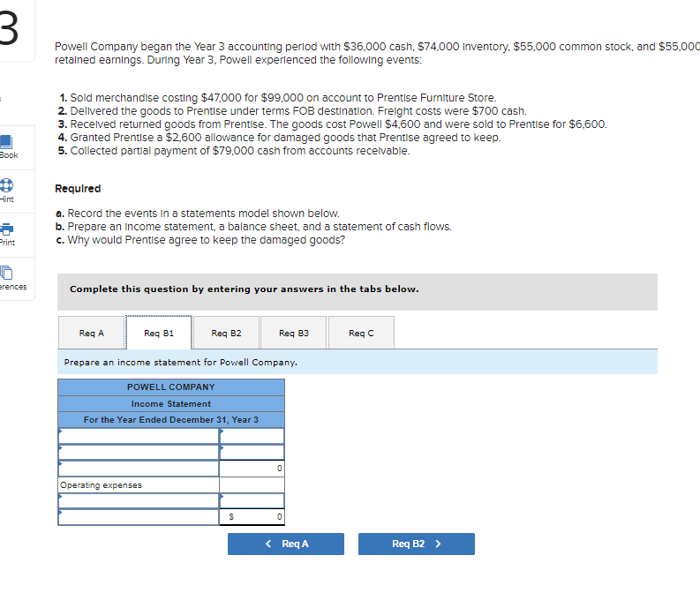Image resolution: width=700 pixels, height=593 pixels.
Task: Click first row amount input field
Action: (x=252, y=436)
